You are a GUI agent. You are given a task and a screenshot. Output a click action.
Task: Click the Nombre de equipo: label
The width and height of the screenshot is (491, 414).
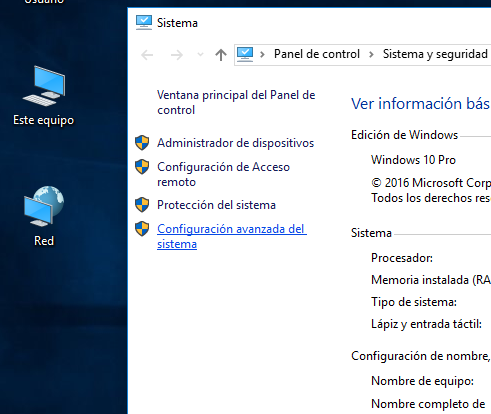click(422, 381)
